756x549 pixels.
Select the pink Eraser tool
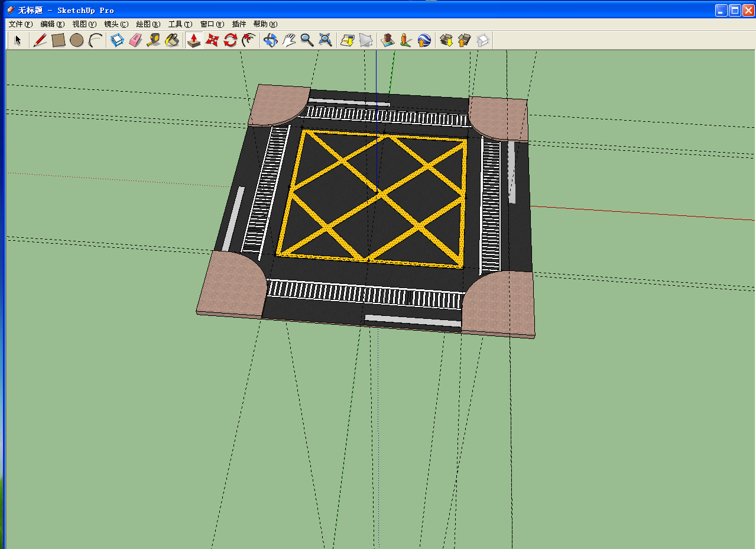[135, 40]
